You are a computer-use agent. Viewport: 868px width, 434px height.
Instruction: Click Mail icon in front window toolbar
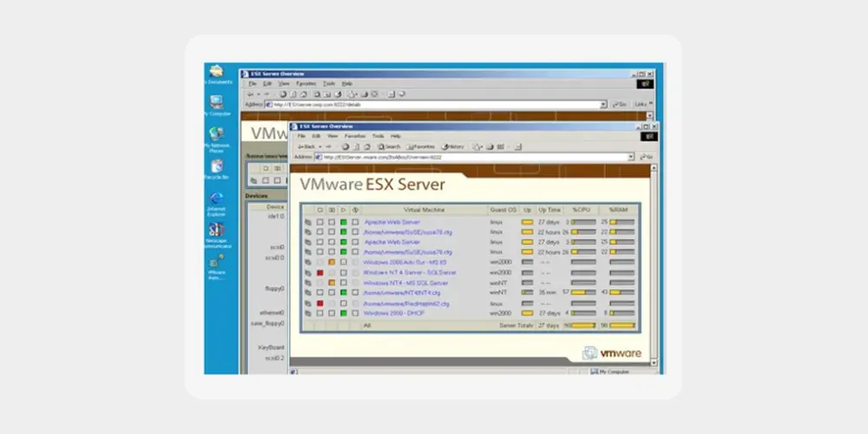pos(476,147)
